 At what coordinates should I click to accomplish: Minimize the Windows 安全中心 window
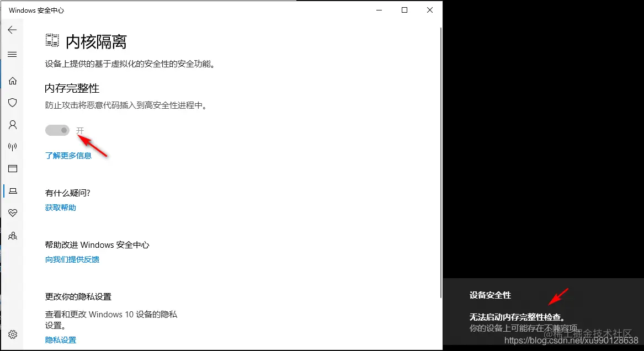coord(379,10)
